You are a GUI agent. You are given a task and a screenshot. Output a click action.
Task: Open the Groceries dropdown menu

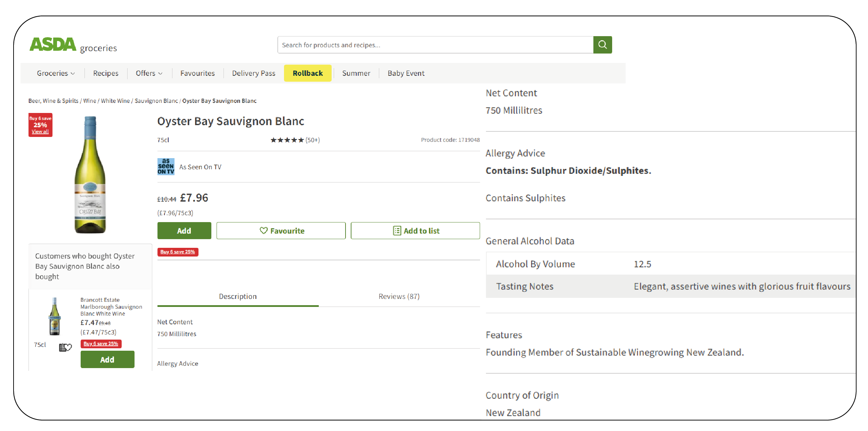click(56, 73)
